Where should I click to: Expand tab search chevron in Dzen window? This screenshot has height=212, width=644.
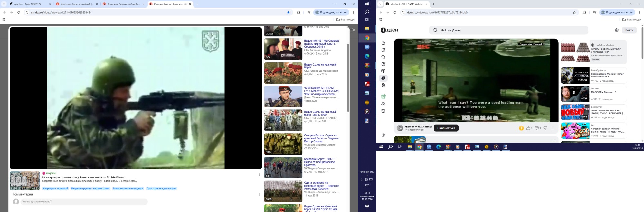[x=380, y=4]
